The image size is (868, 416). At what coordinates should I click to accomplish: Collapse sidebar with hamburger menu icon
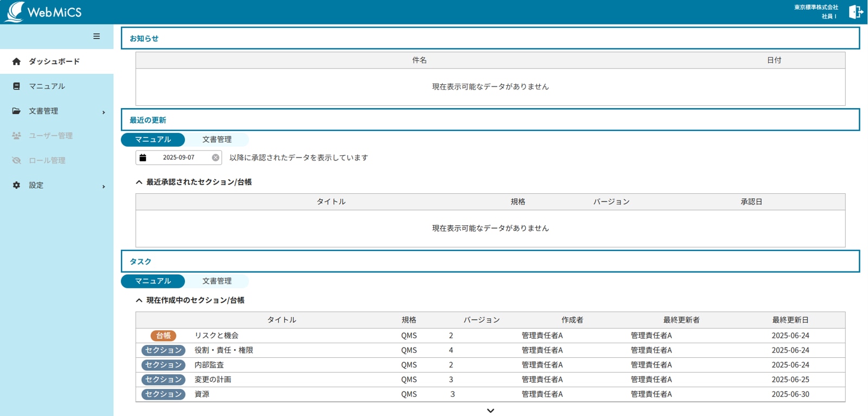[x=97, y=36]
